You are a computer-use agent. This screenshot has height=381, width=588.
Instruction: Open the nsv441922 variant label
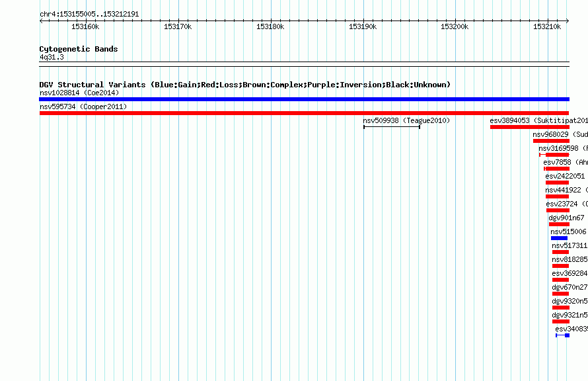point(566,190)
